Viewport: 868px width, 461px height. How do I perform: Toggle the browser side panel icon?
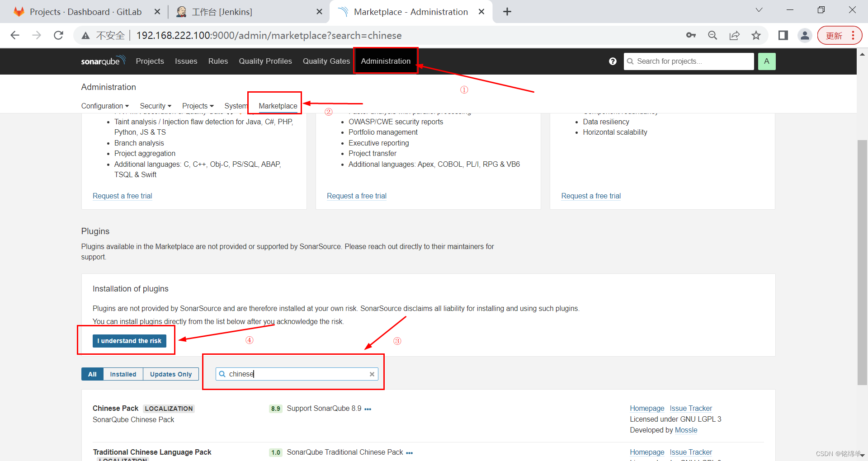tap(783, 35)
